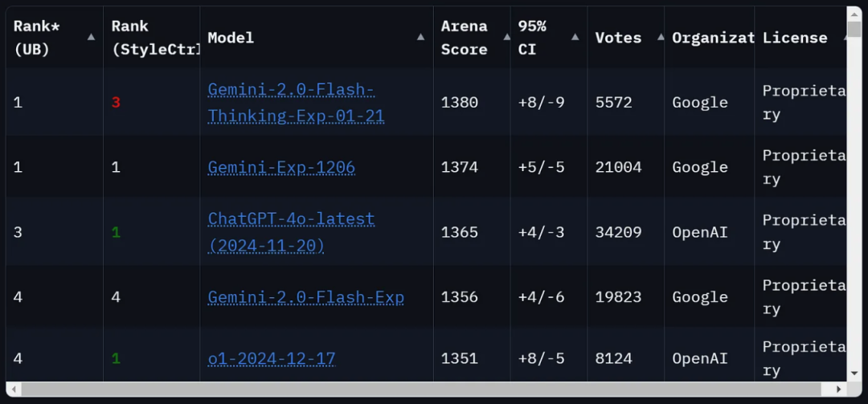Screen dimensions: 868x404
Task: Select the 34209 votes cell
Action: coord(618,232)
